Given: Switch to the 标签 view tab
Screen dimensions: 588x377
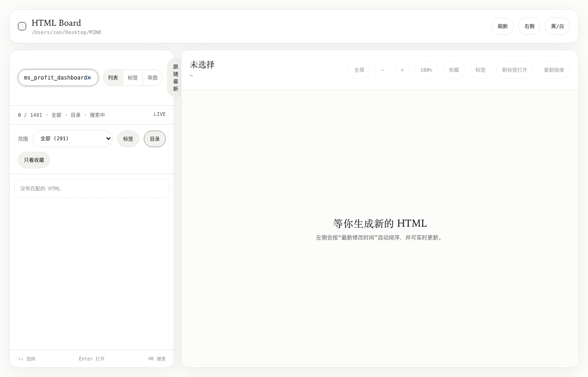Looking at the screenshot, I should tap(133, 78).
